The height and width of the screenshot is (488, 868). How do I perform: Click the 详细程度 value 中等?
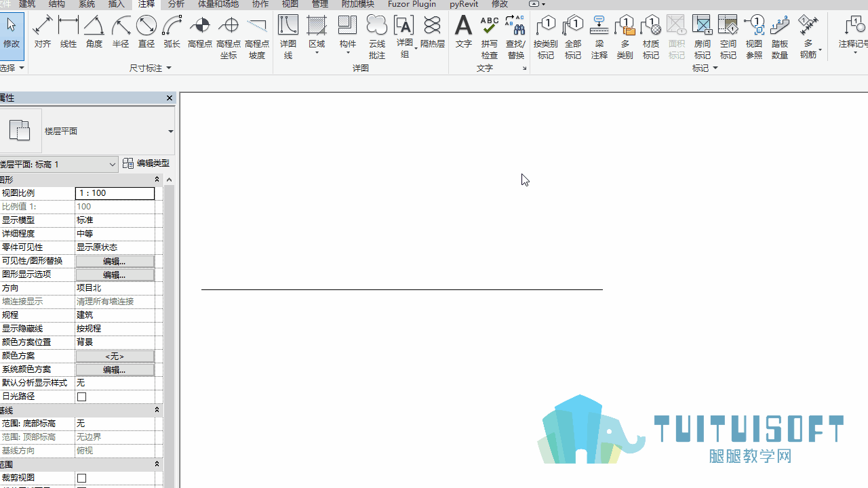pyautogui.click(x=115, y=234)
